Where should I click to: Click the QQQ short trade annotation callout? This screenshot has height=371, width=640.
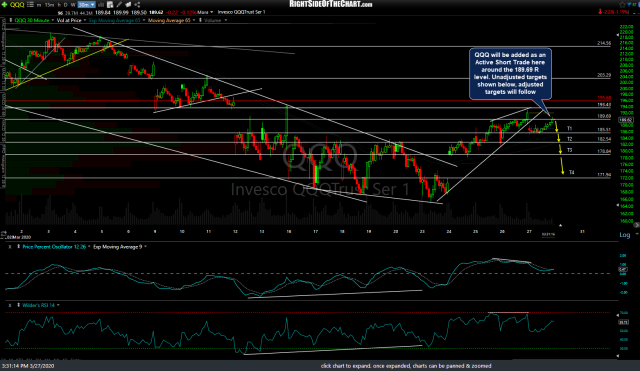[x=510, y=73]
